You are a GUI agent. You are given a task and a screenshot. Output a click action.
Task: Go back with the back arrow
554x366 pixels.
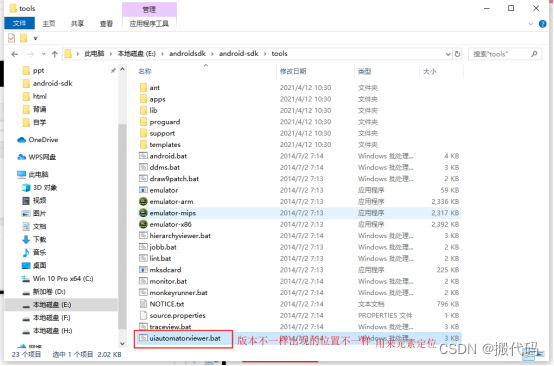pyautogui.click(x=15, y=54)
